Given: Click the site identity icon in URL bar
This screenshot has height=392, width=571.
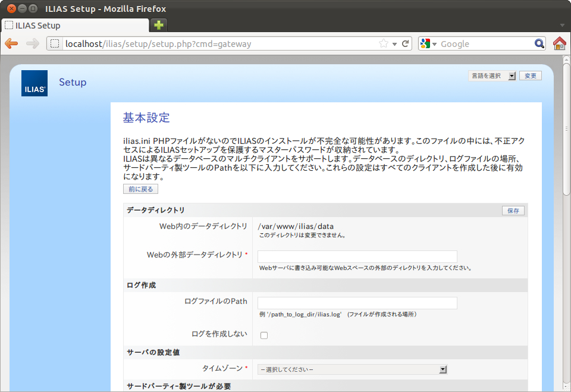Looking at the screenshot, I should pos(55,43).
